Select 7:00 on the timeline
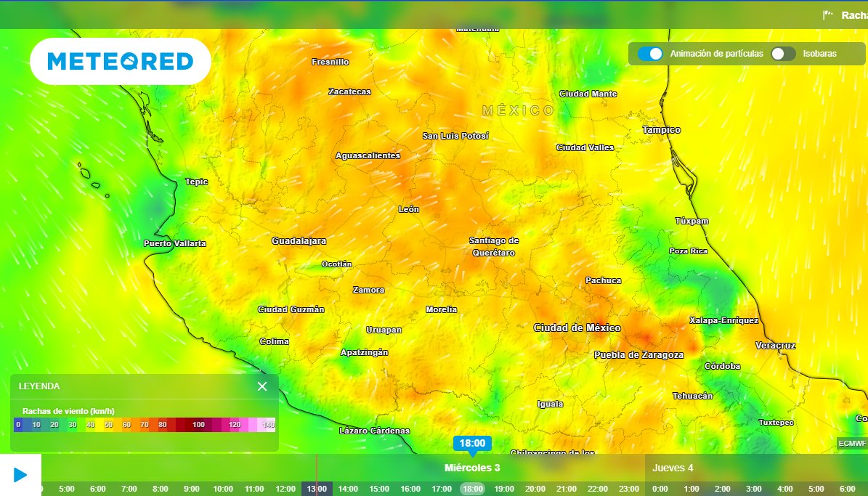 [x=129, y=489]
